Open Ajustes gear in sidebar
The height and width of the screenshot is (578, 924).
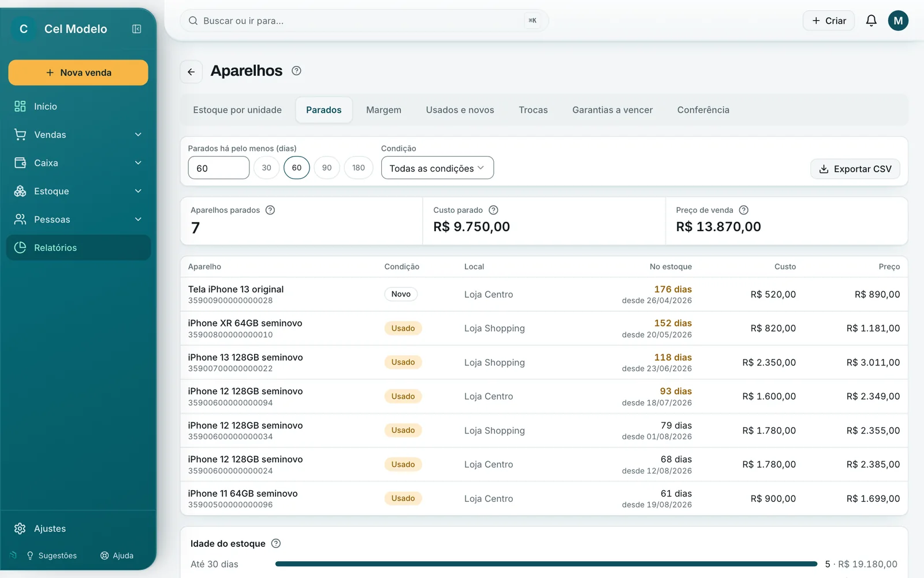[20, 528]
